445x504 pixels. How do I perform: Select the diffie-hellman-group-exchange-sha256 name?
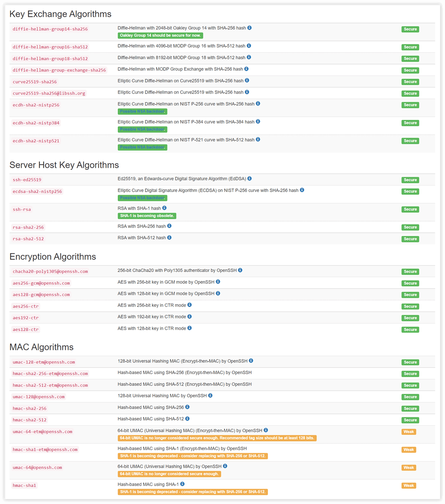[59, 70]
